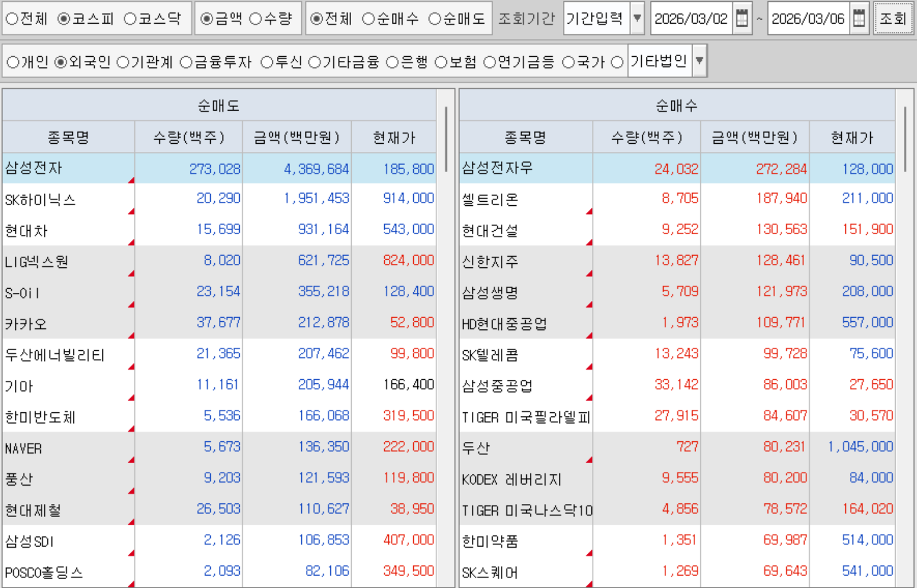Sort 순매수 table by 현재가 header
The image size is (917, 588).
852,138
